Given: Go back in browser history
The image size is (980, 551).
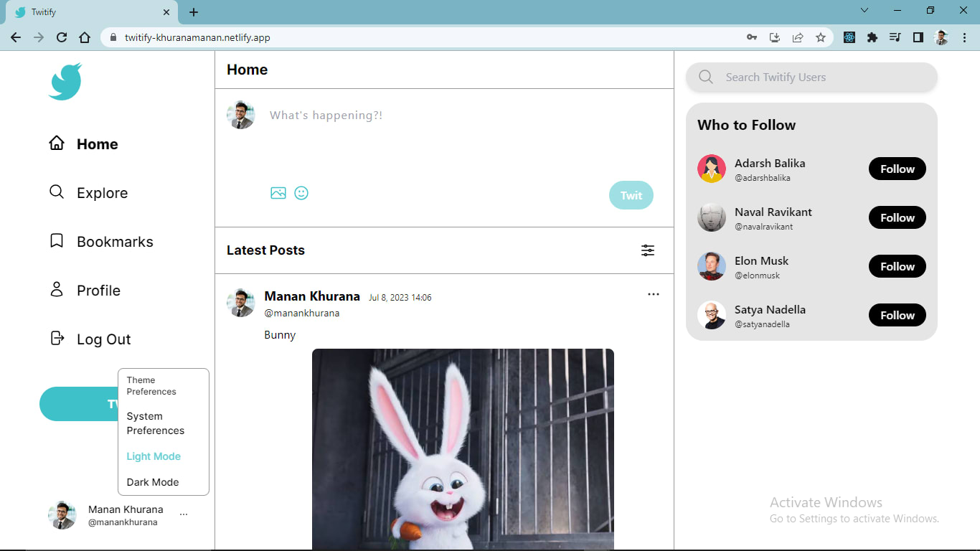Looking at the screenshot, I should click(16, 37).
